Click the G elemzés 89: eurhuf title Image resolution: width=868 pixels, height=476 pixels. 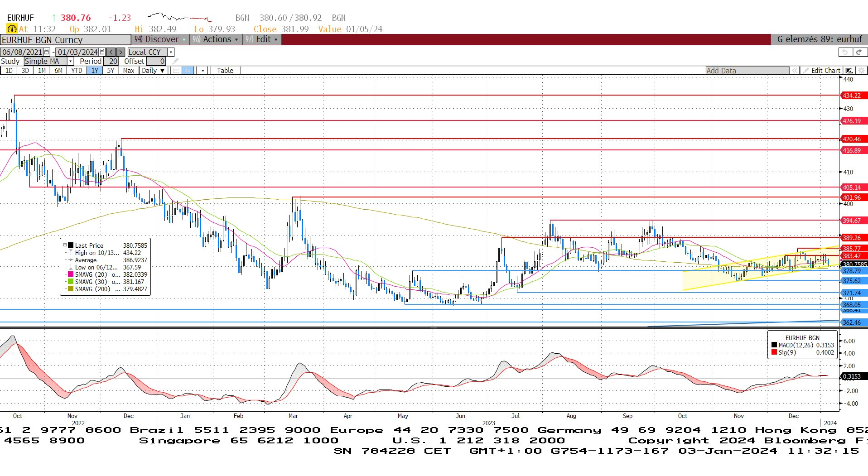[x=820, y=39]
